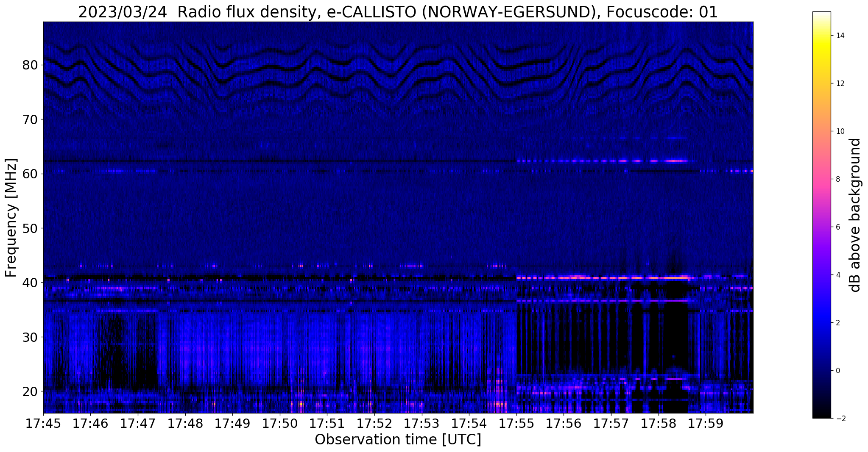This screenshot has height=452, width=868.
Task: Click the 60 MHz frequency tick label
Action: (31, 174)
